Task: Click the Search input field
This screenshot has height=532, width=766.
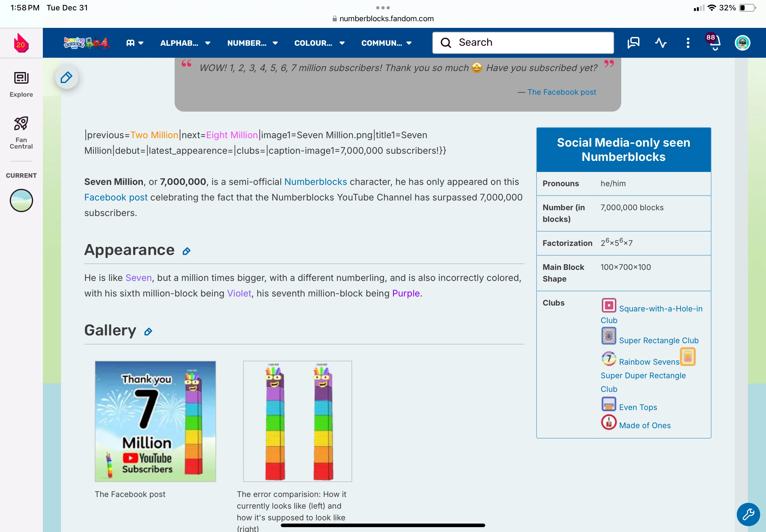Action: click(x=523, y=43)
